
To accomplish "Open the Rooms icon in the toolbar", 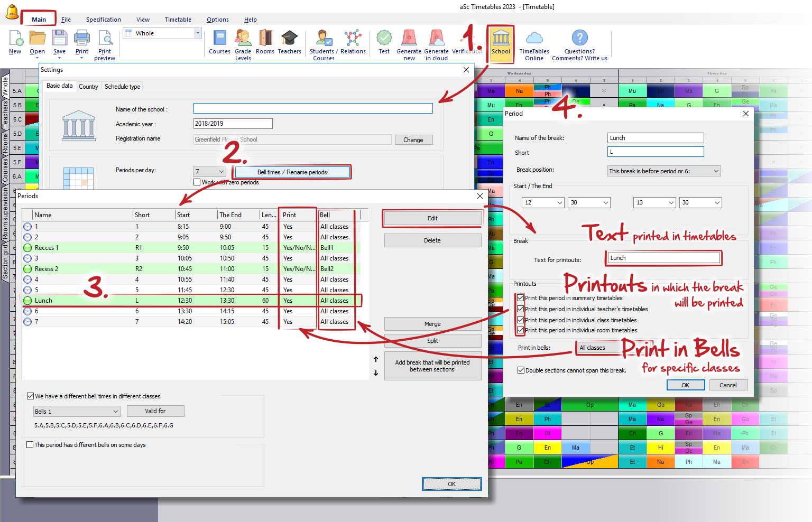I will click(x=265, y=38).
